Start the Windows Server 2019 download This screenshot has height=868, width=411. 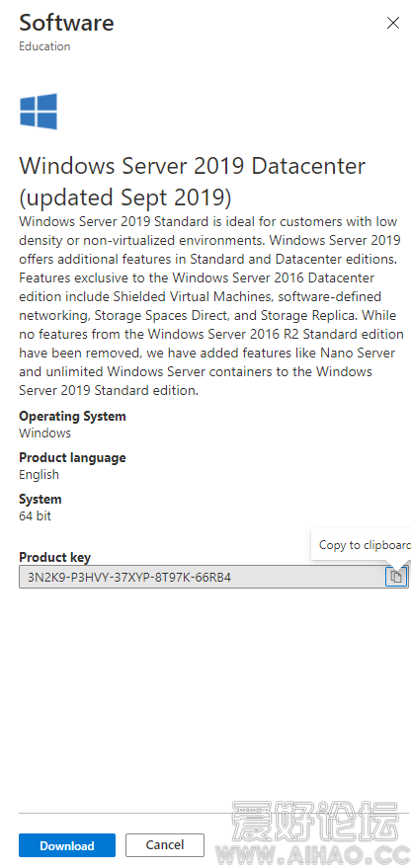click(x=67, y=845)
